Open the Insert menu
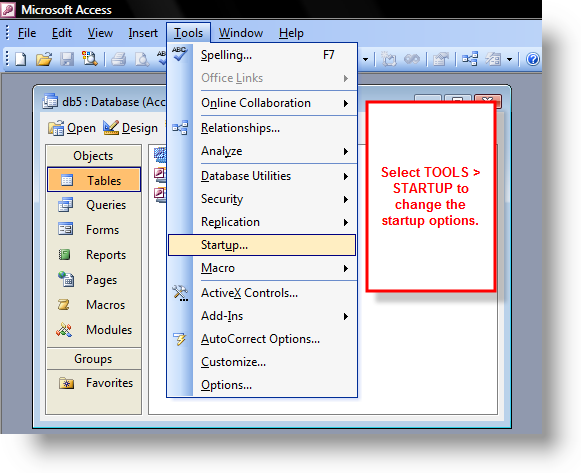Image resolution: width=581 pixels, height=473 pixels. pyautogui.click(x=143, y=33)
